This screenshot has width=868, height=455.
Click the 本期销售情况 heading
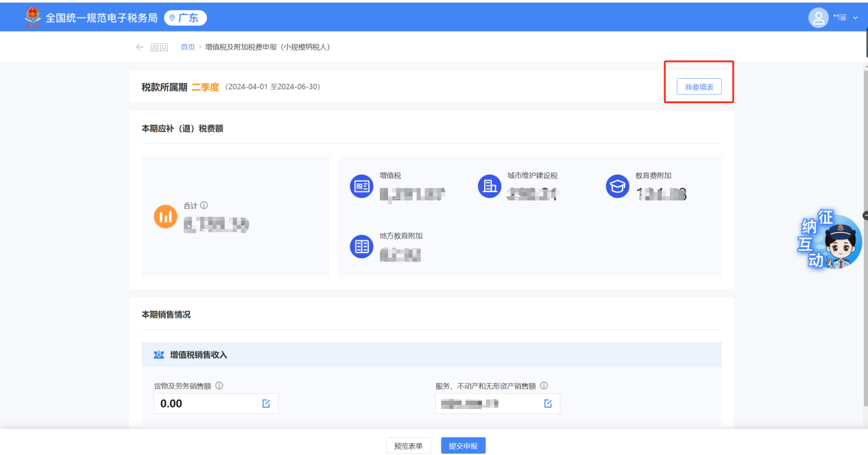(x=166, y=314)
